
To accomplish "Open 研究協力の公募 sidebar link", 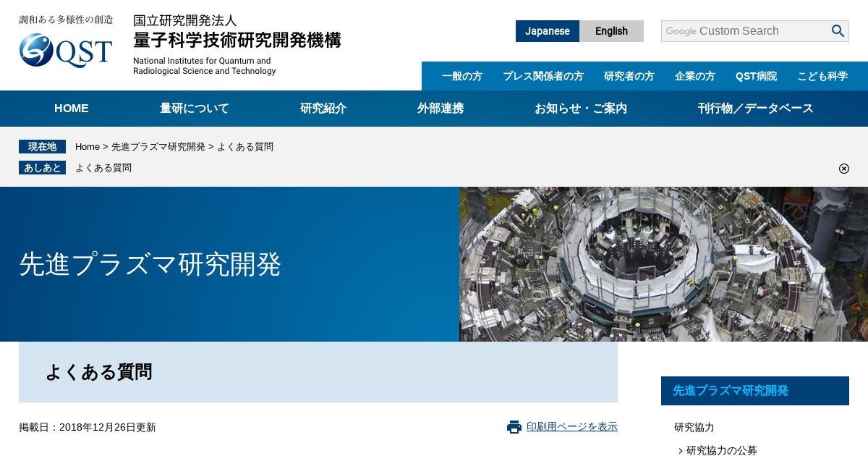I will [722, 450].
